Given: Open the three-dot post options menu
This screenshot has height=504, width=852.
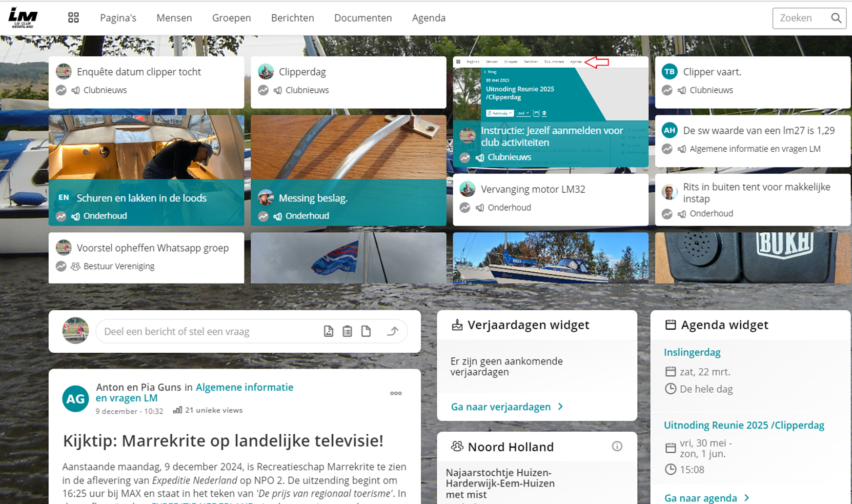Looking at the screenshot, I should pyautogui.click(x=396, y=393).
